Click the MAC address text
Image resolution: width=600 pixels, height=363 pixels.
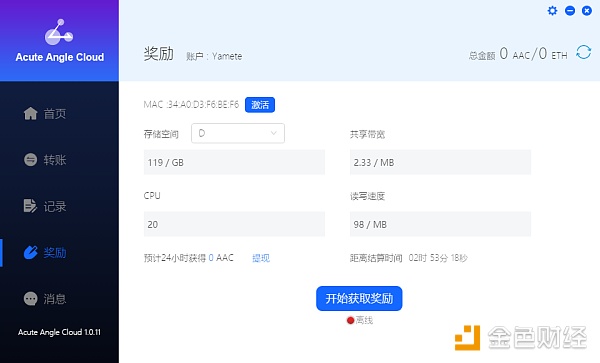191,104
